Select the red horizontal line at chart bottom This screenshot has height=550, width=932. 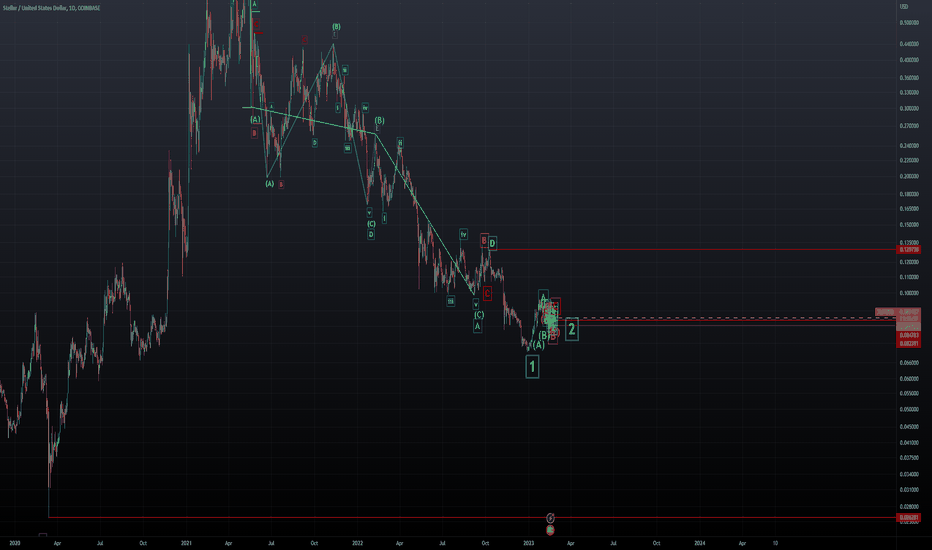click(473, 518)
